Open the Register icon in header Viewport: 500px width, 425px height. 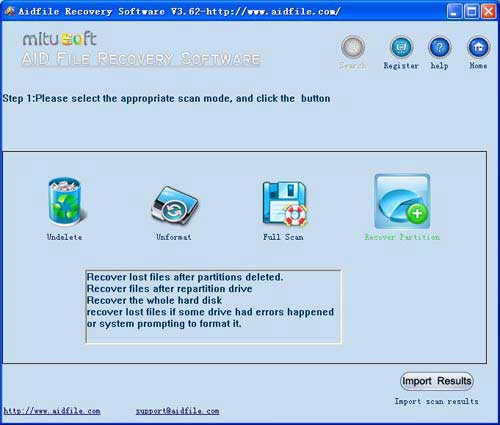[401, 47]
